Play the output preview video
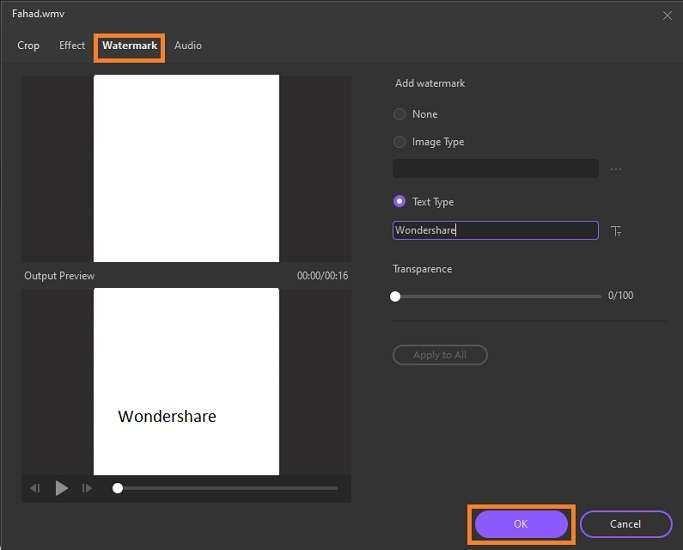The width and height of the screenshot is (683, 550). [62, 488]
